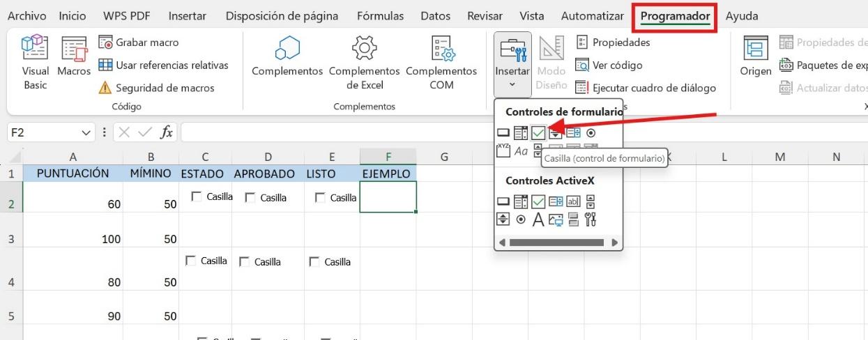Select the form control Group box icon
This screenshot has height=340, width=868.
point(503,150)
